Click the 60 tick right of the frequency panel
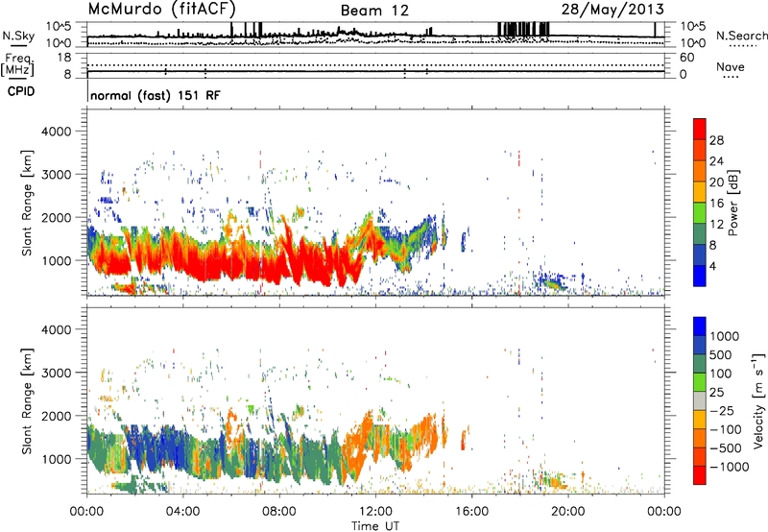The image size is (768, 532). pyautogui.click(x=686, y=58)
